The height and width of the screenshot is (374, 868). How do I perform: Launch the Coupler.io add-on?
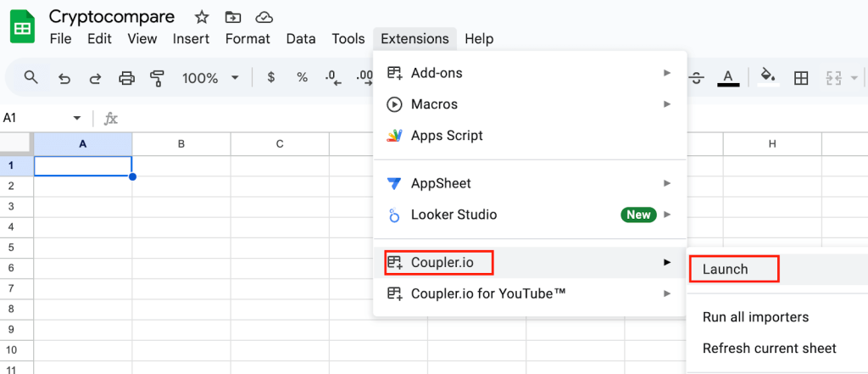pyautogui.click(x=777, y=270)
